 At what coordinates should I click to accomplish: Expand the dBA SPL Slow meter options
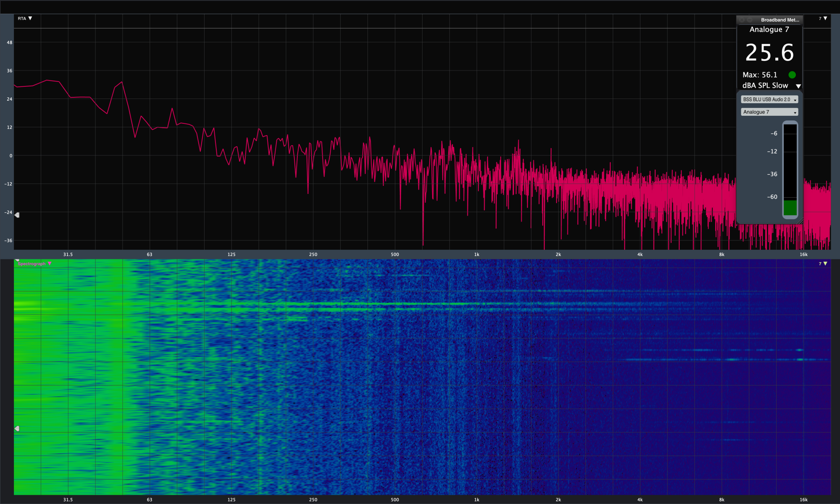click(x=798, y=86)
